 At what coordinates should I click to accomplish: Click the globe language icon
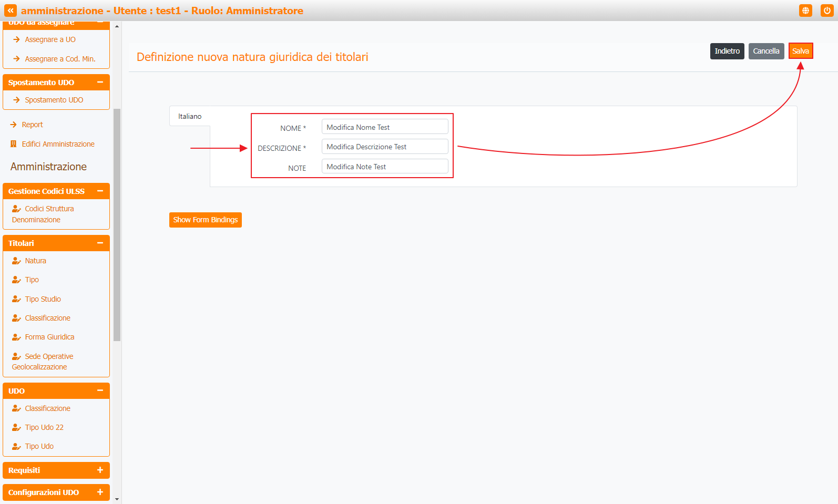pos(805,11)
